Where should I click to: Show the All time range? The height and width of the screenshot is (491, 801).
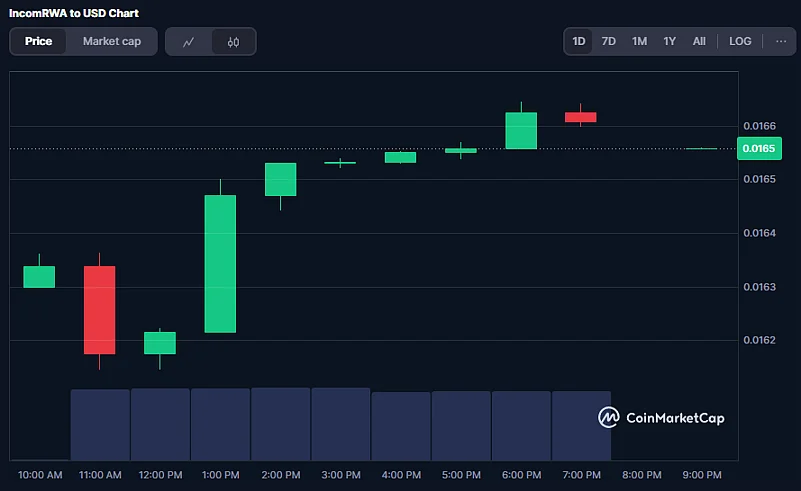(x=699, y=41)
